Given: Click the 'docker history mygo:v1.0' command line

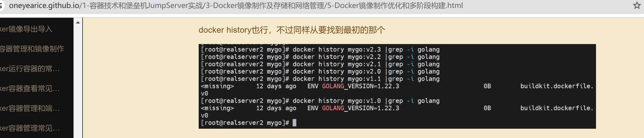Looking at the screenshot, I should pos(320,101).
